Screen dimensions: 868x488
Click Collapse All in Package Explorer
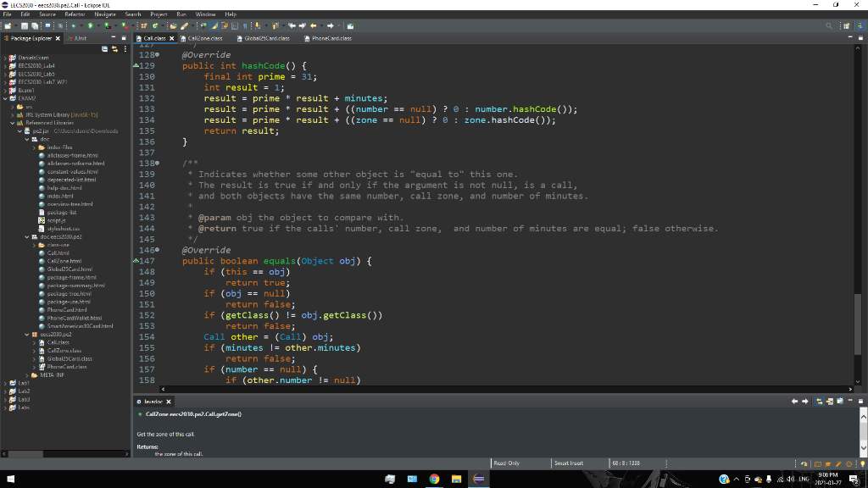[104, 49]
